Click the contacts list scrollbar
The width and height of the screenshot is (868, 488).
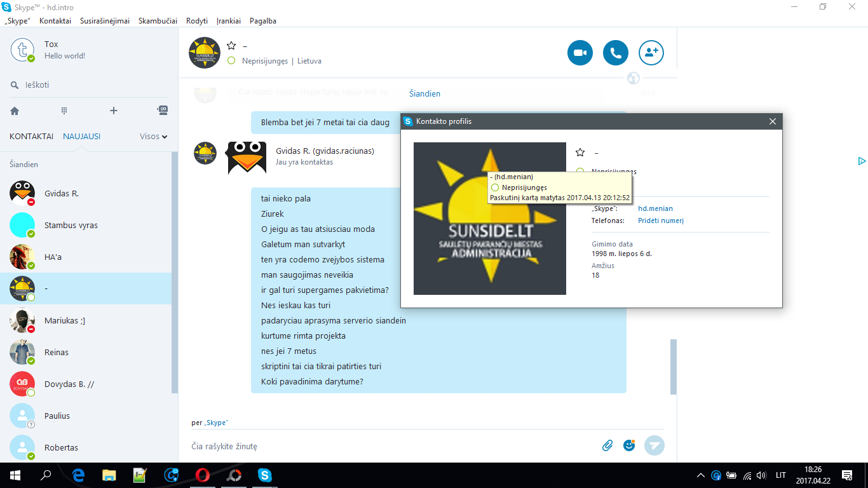point(175,273)
